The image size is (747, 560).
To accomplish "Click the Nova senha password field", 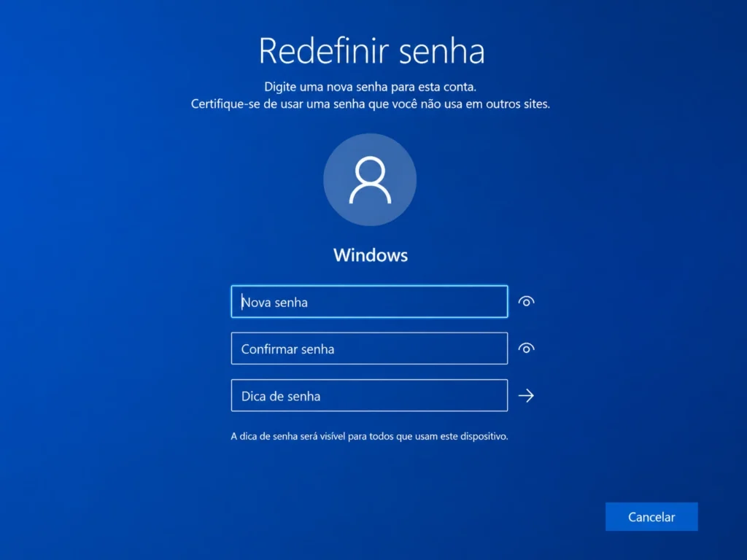I will (x=369, y=301).
